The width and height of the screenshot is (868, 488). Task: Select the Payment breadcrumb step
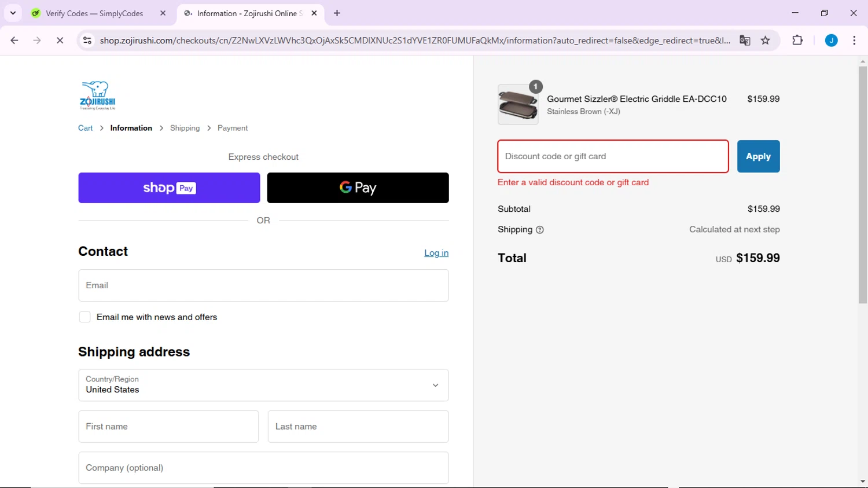tap(233, 128)
